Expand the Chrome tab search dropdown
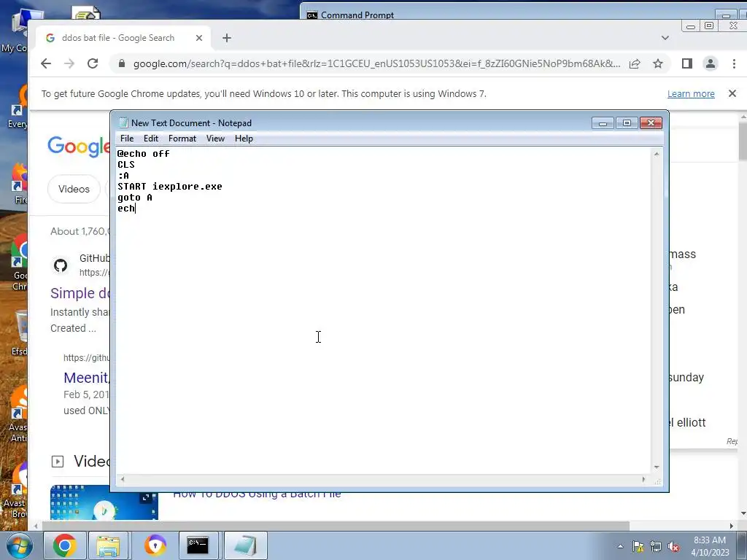Screen dimensions: 747x560 point(665,38)
